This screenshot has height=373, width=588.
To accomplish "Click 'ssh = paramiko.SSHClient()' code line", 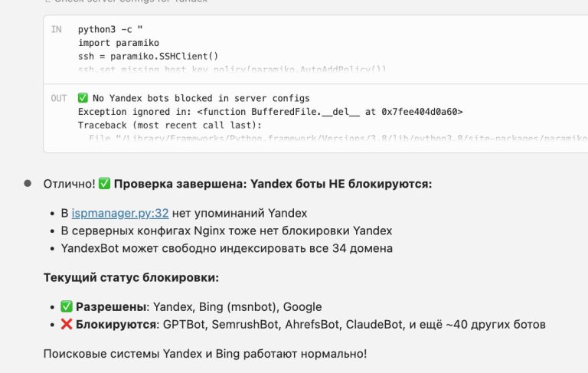I will (x=148, y=56).
